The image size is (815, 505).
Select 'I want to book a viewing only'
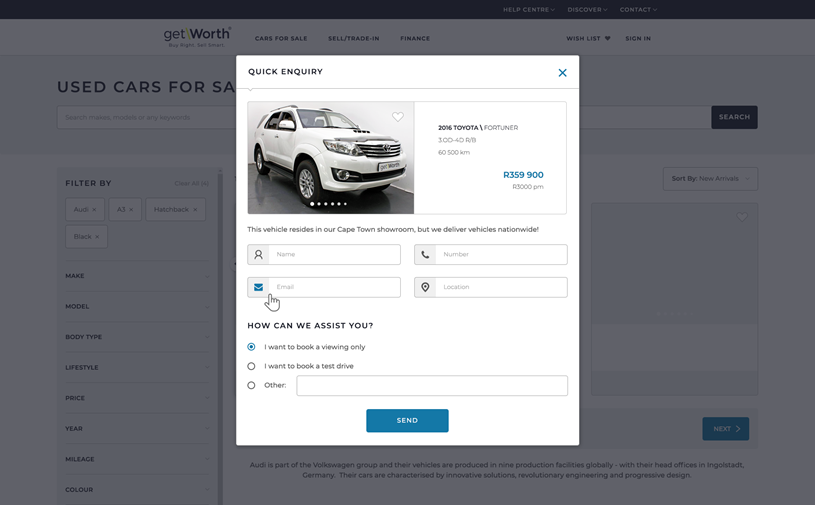pyautogui.click(x=252, y=347)
